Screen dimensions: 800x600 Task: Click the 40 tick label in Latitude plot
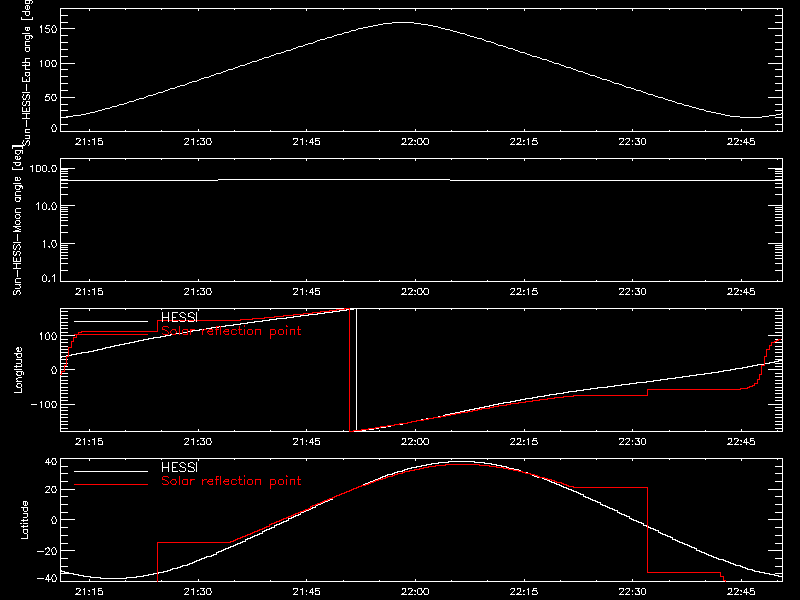[51, 462]
